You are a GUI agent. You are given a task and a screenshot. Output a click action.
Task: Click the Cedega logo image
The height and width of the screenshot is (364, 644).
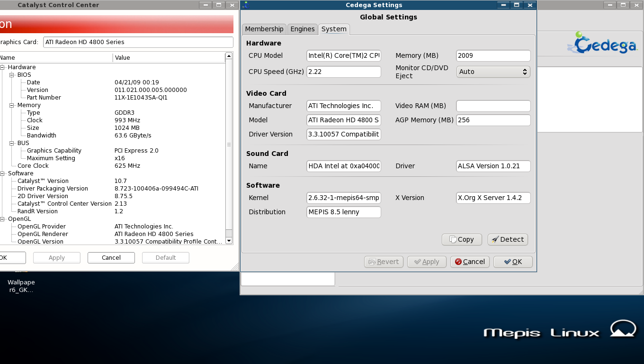pos(602,43)
